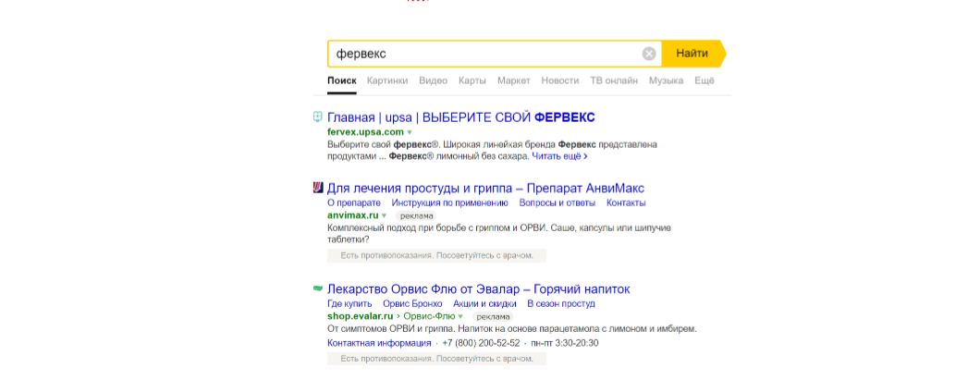
Task: Open the Орвис Бронхо sitelink
Action: (x=412, y=304)
